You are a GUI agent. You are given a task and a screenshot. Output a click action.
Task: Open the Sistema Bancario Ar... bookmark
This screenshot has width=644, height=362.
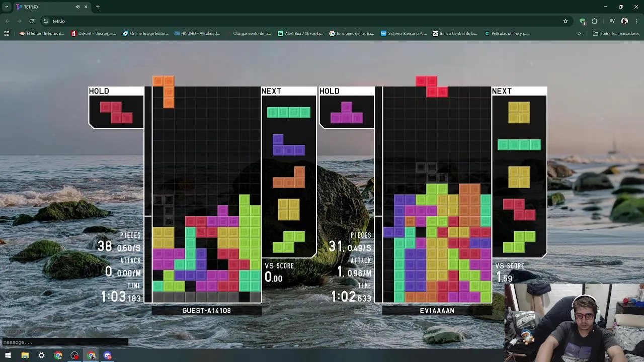(x=404, y=34)
